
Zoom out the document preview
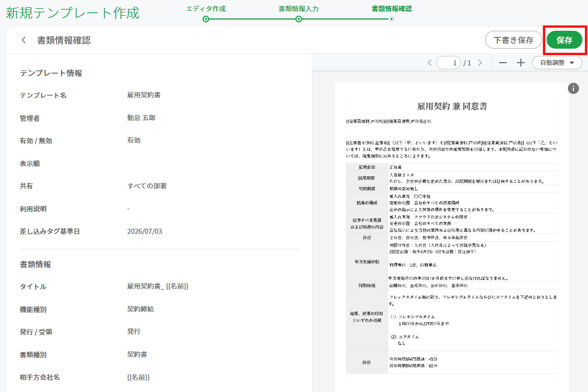[x=503, y=63]
